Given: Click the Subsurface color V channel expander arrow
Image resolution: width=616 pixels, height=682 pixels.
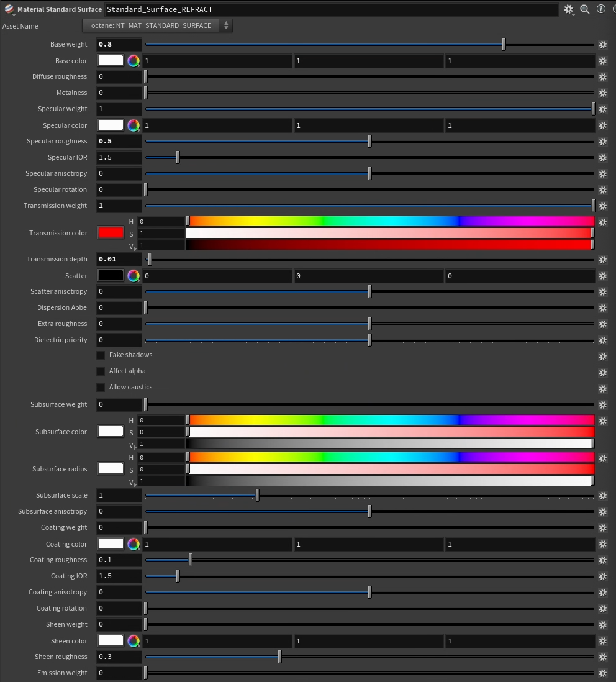Looking at the screenshot, I should (x=135, y=447).
